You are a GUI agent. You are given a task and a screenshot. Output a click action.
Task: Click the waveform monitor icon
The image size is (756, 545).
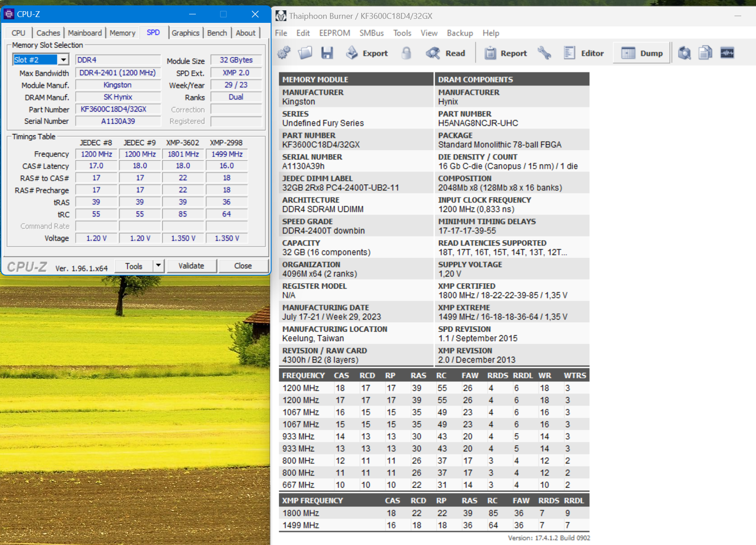pyautogui.click(x=727, y=53)
